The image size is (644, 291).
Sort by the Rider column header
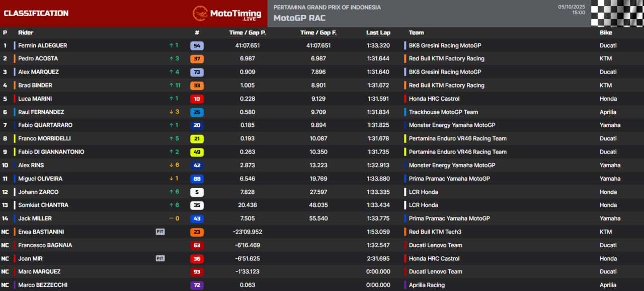[26, 33]
